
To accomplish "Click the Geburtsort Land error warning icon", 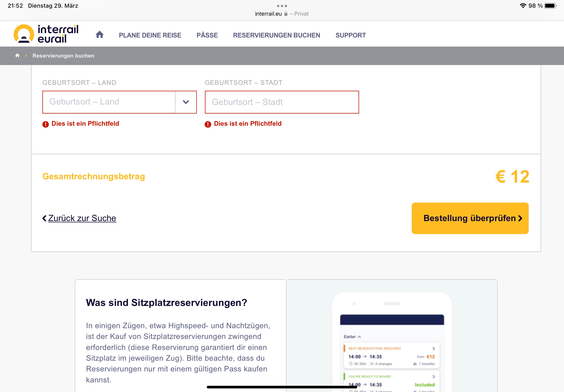I will tap(45, 124).
